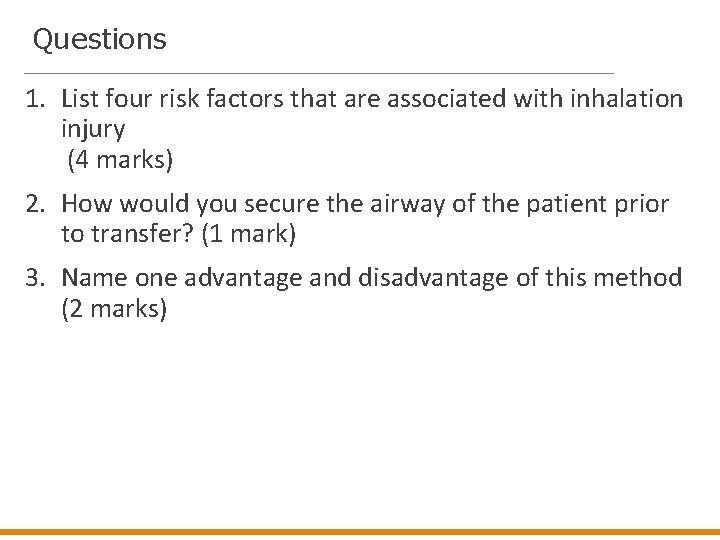Click the words "to transfer?"
Screen dimensions: 720x540
tap(120, 235)
